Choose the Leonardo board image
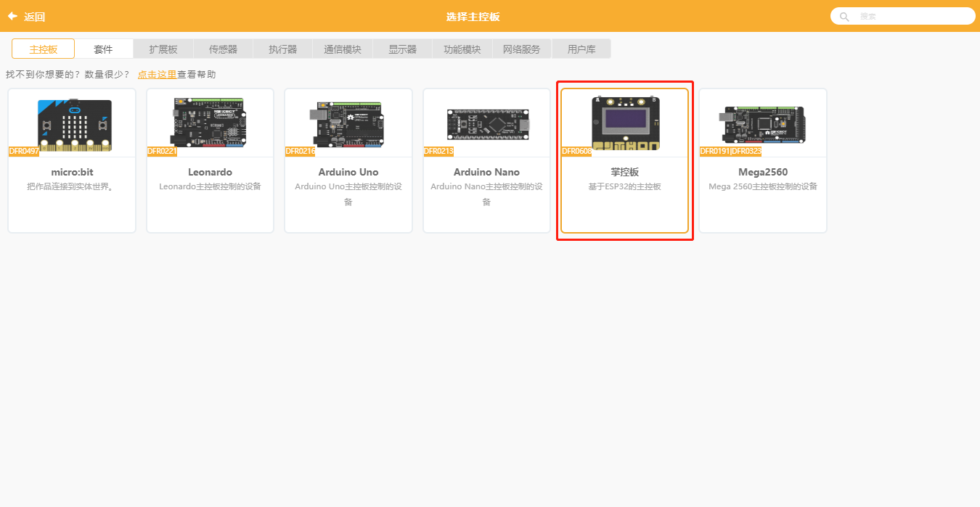 tap(210, 123)
